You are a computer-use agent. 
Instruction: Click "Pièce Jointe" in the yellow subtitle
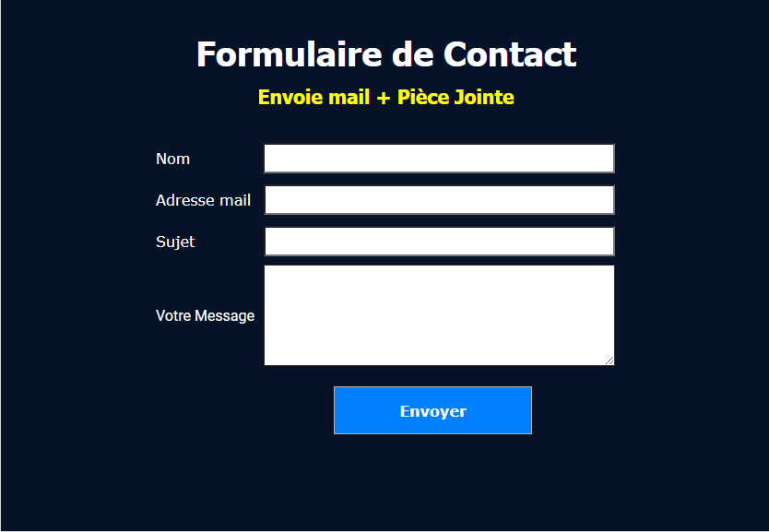pyautogui.click(x=455, y=97)
